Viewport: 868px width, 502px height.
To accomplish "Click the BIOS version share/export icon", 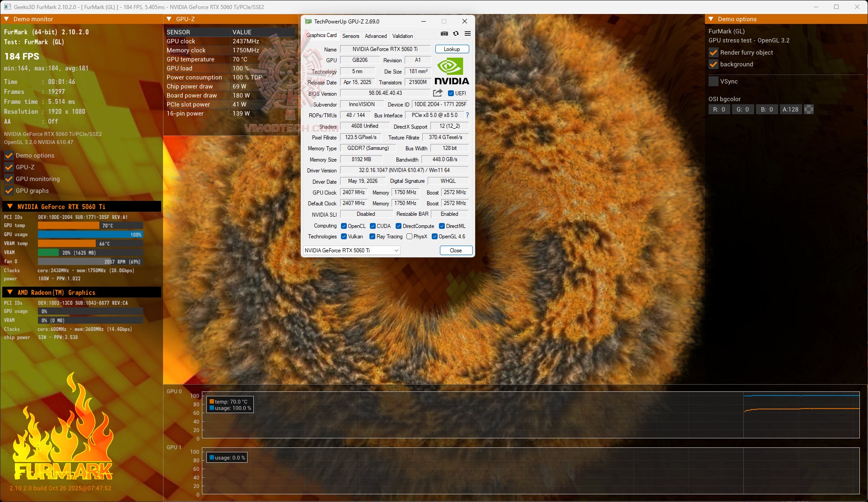I will tap(438, 93).
